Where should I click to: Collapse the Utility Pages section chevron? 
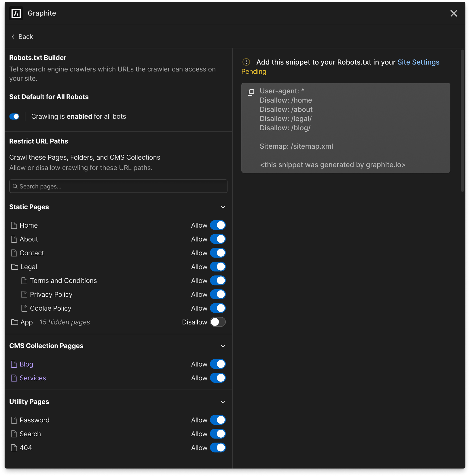[223, 402]
